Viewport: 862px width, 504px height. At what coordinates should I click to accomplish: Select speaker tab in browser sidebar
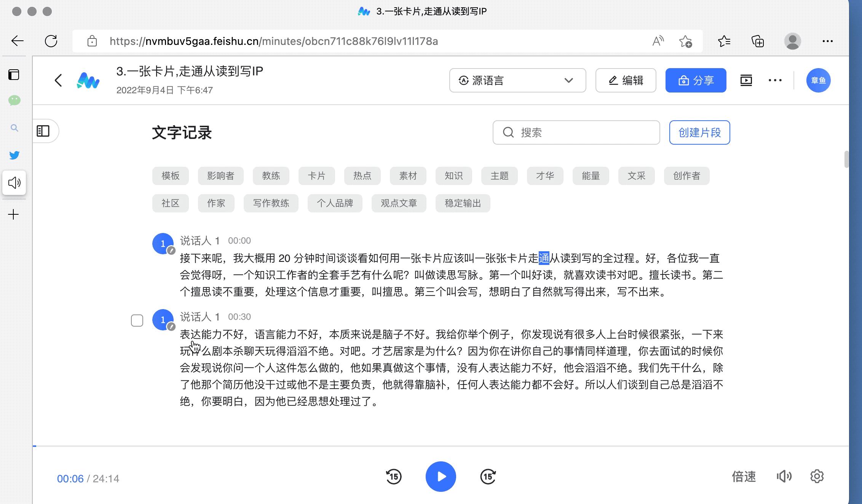coord(14,183)
